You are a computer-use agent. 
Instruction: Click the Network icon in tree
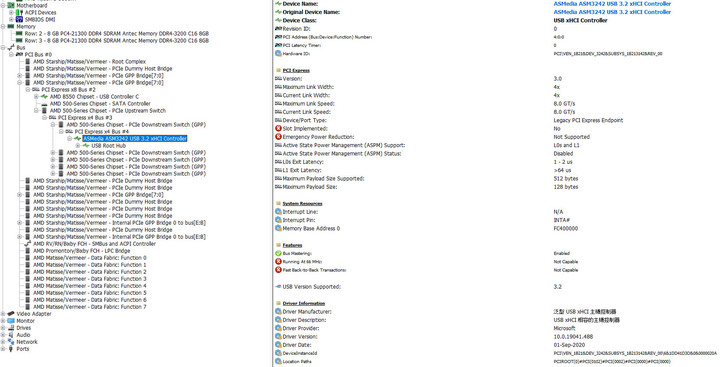click(x=11, y=342)
